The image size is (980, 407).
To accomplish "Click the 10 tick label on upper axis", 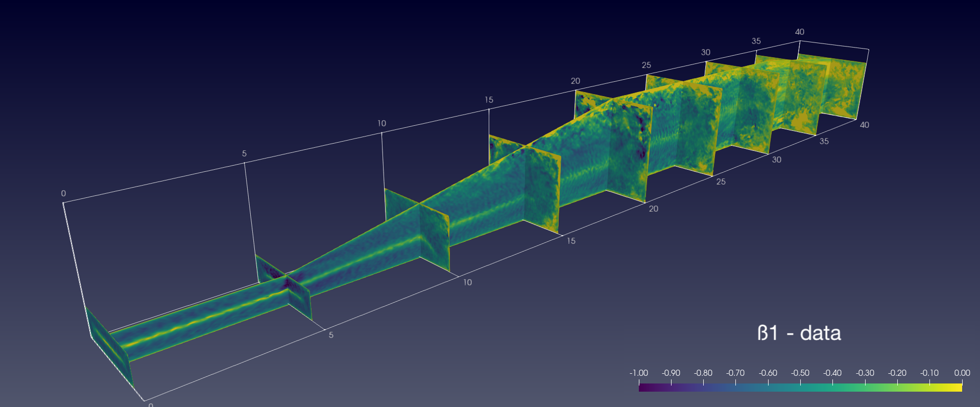I will pyautogui.click(x=381, y=123).
